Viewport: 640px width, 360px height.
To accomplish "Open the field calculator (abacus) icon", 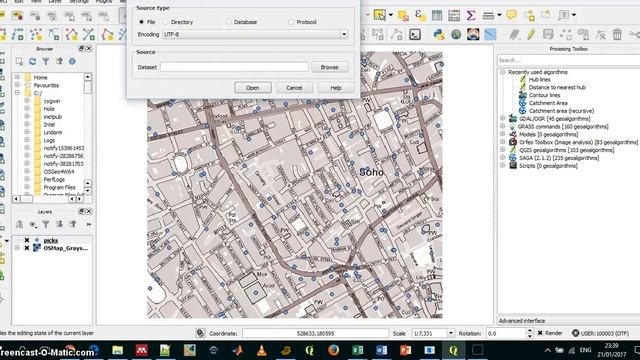I will (x=454, y=15).
